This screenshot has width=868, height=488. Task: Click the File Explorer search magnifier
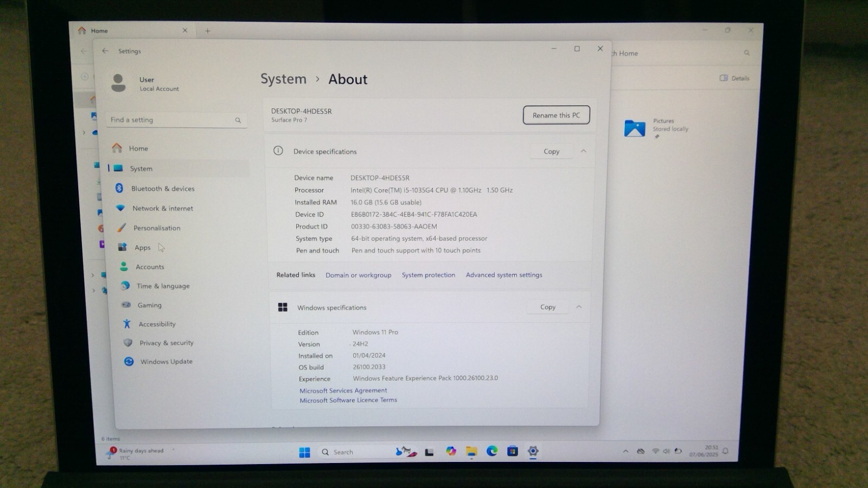coord(747,53)
